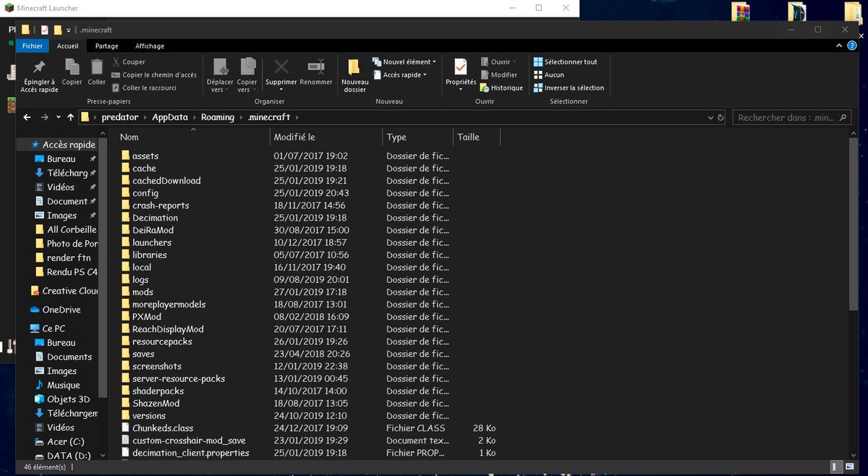Switch to the Affichage tab
868x476 pixels.
tap(150, 46)
